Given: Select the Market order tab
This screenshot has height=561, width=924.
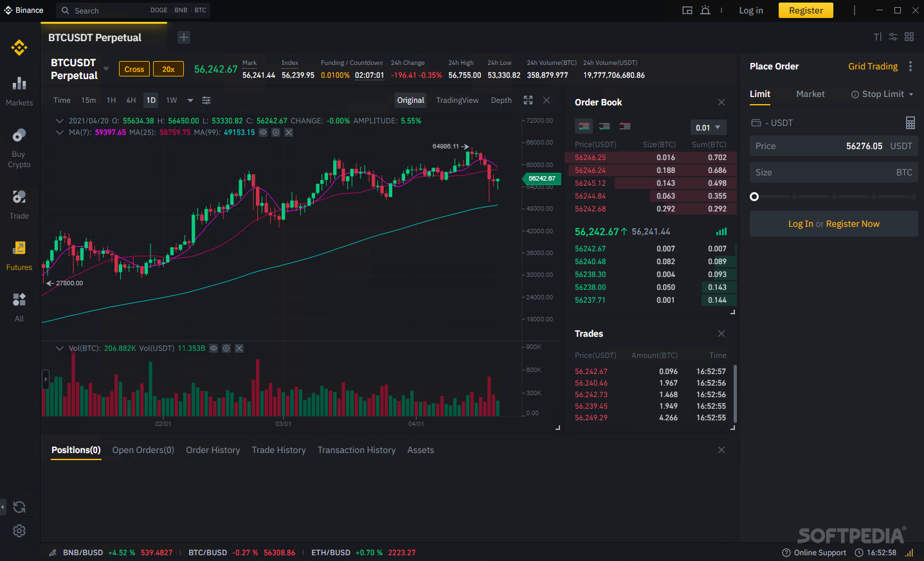Looking at the screenshot, I should (x=810, y=94).
